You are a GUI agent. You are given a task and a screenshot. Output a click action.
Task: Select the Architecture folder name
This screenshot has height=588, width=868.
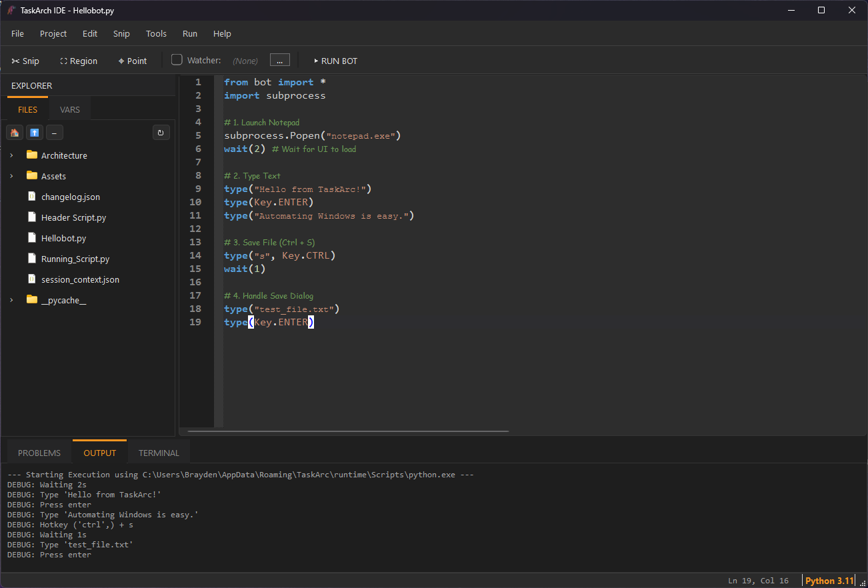[64, 155]
